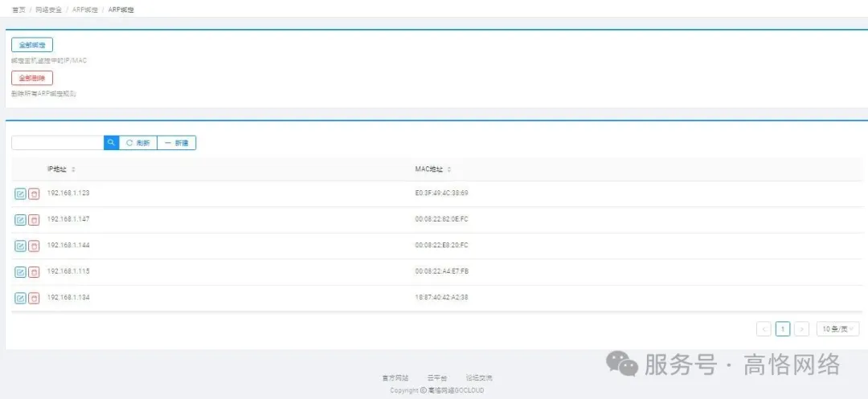The image size is (868, 399).
Task: Edit the 192.168.1.115 binding
Action: [20, 272]
